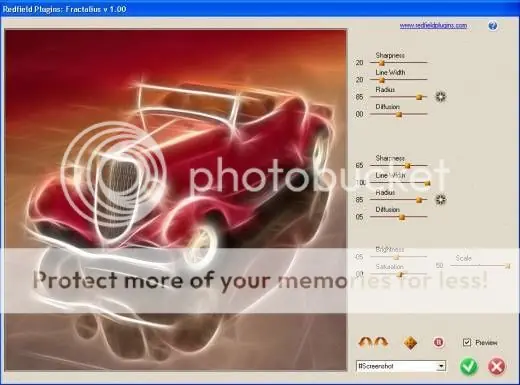Toggle the Preview checkbox

[x=467, y=342]
